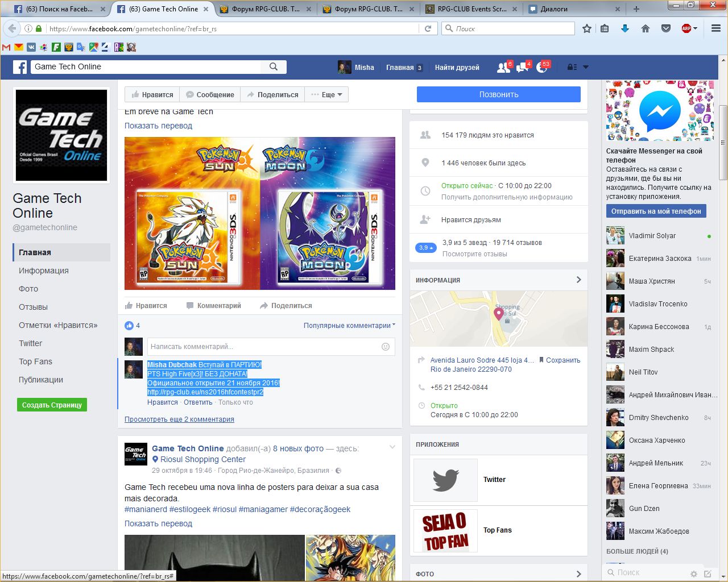Image resolution: width=728 pixels, height=582 pixels.
Task: Toggle Like on the Pokemon post
Action: click(x=146, y=306)
